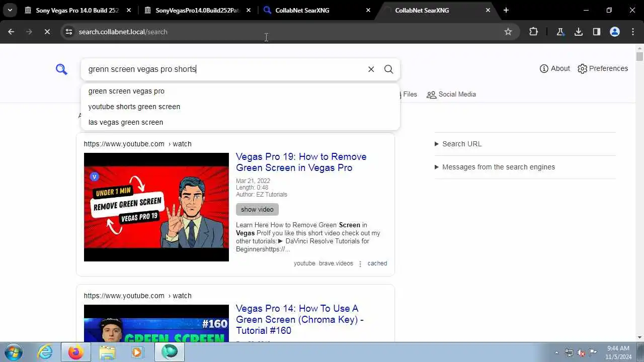Clear the search query with X

pyautogui.click(x=371, y=69)
